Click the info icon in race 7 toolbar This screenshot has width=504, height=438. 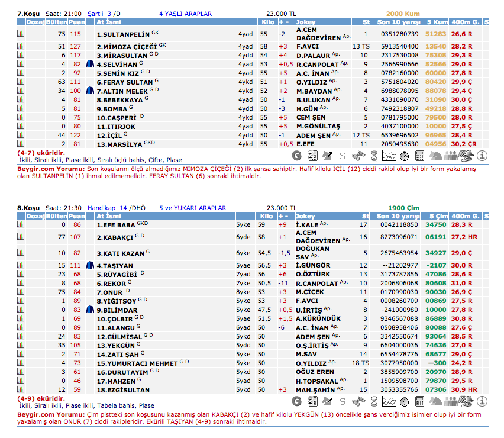click(x=482, y=156)
